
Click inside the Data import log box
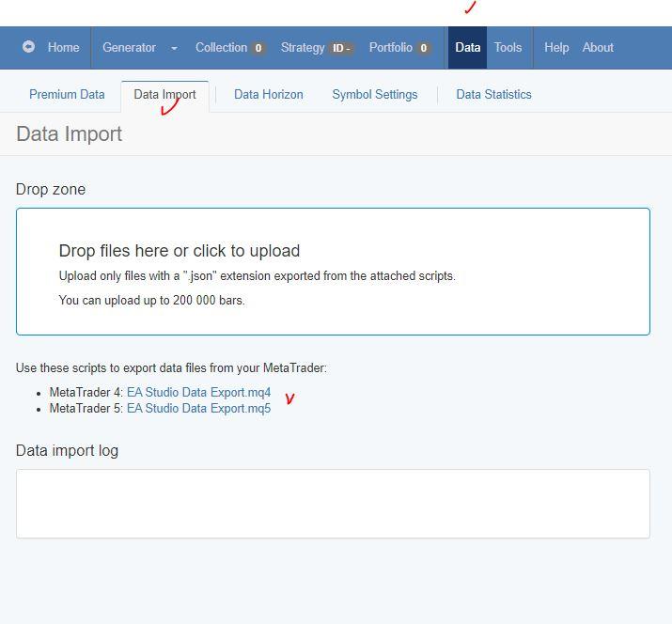(333, 504)
